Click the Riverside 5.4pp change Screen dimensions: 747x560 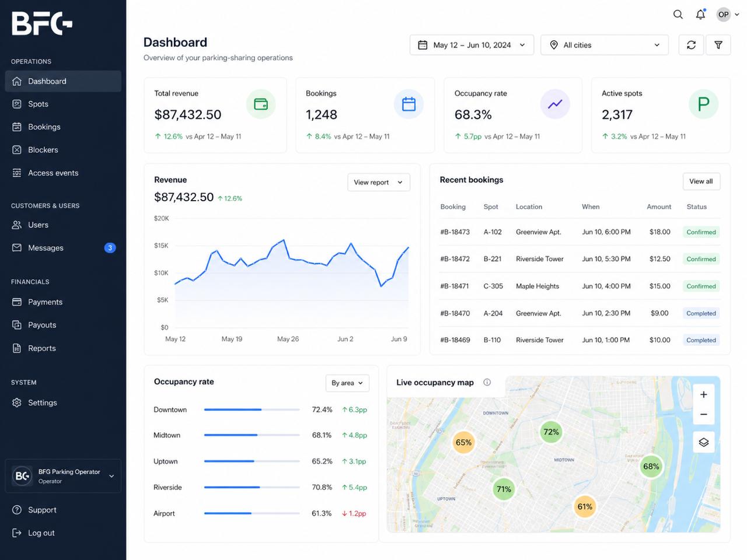354,488
